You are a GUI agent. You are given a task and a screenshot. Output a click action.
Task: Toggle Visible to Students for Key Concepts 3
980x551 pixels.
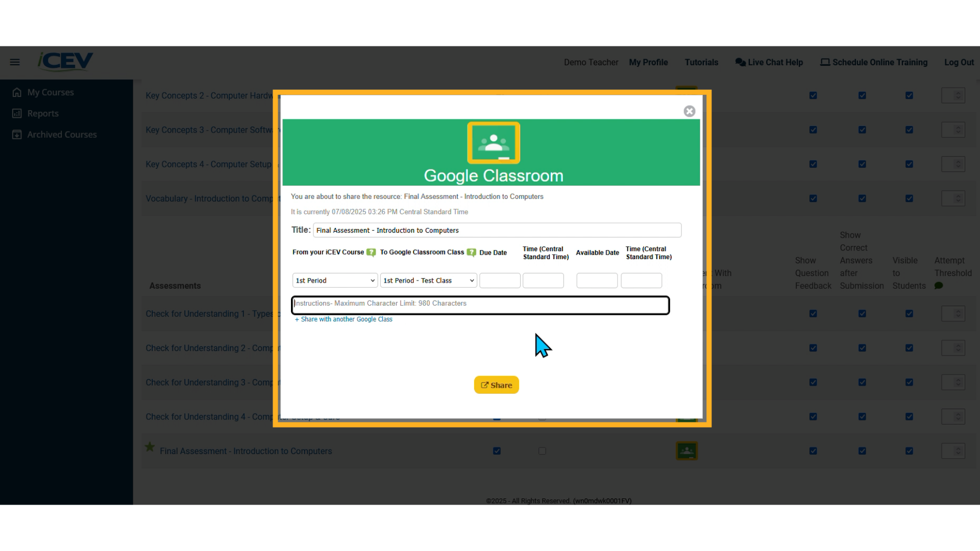point(909,130)
